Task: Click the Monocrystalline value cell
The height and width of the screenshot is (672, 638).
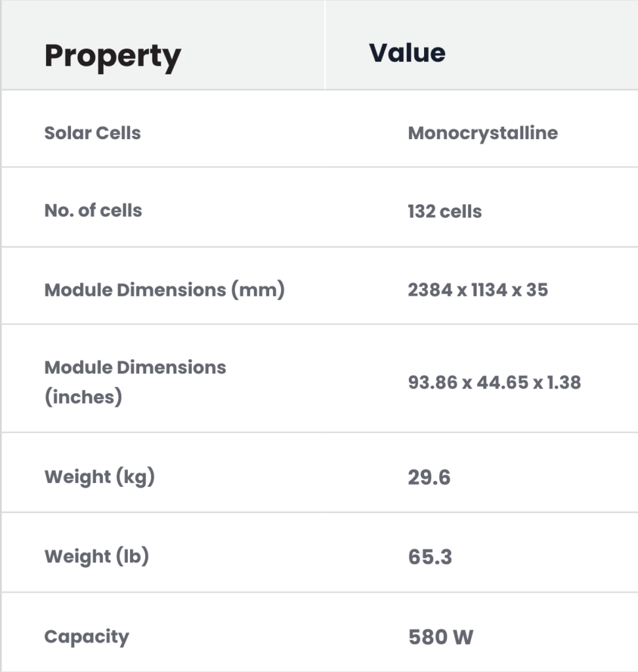Action: pyautogui.click(x=482, y=133)
